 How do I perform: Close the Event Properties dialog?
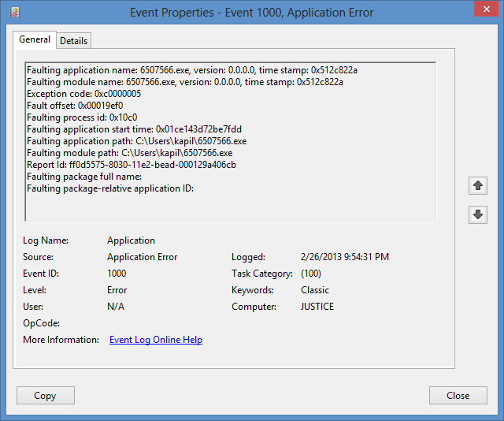(458, 396)
